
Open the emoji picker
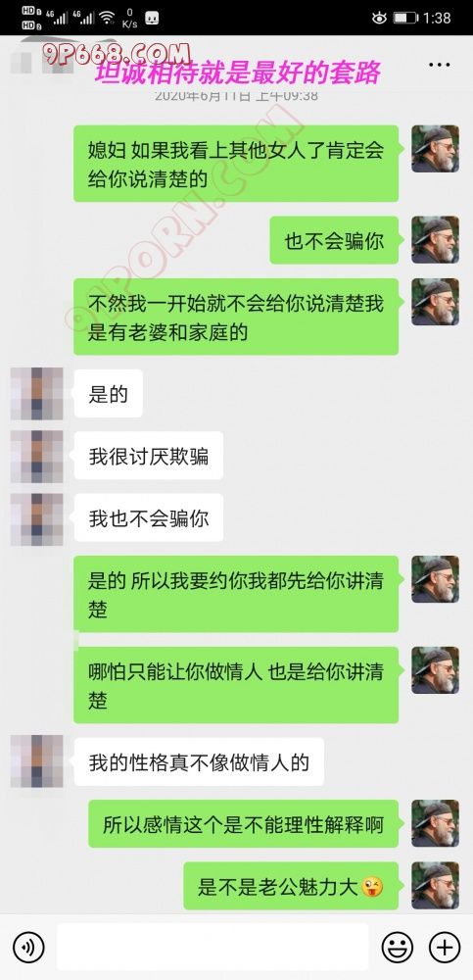(x=397, y=947)
